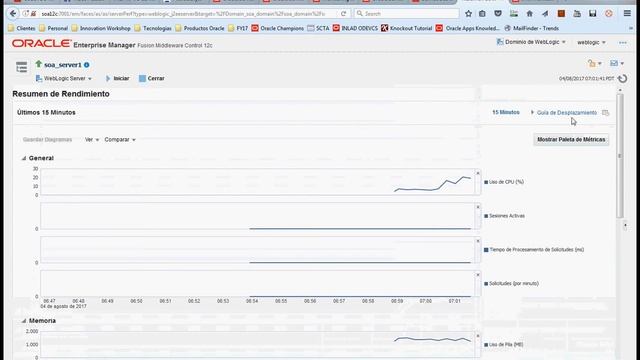Click the Uso de Pila (MB) legend label
The height and width of the screenshot is (360, 640).
point(506,344)
